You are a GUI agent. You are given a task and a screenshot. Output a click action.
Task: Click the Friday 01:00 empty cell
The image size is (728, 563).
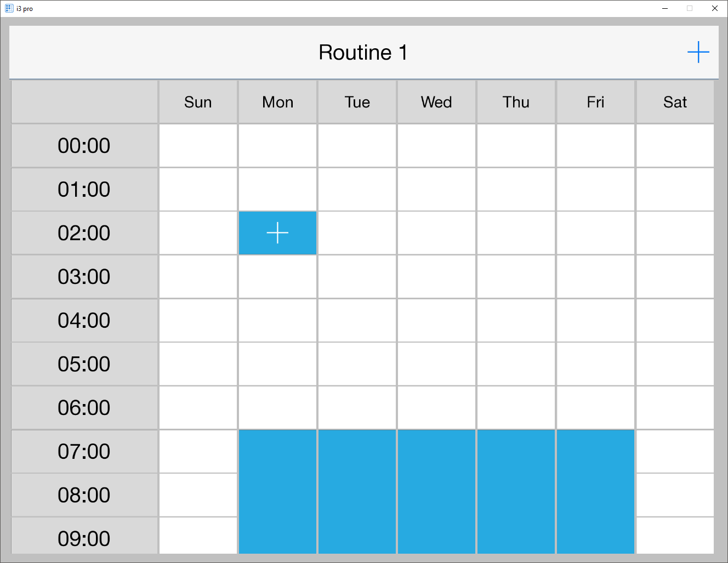595,189
